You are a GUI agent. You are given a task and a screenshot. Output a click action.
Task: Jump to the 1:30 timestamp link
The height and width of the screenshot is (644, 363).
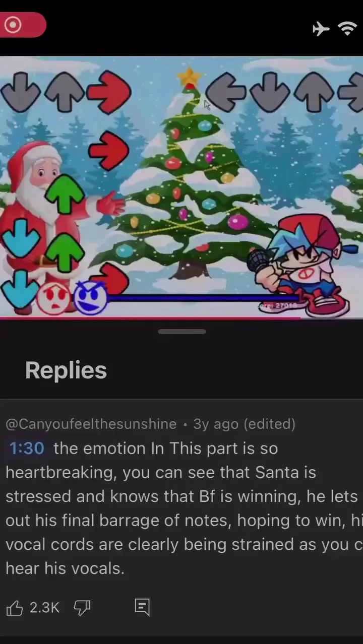(x=27, y=448)
